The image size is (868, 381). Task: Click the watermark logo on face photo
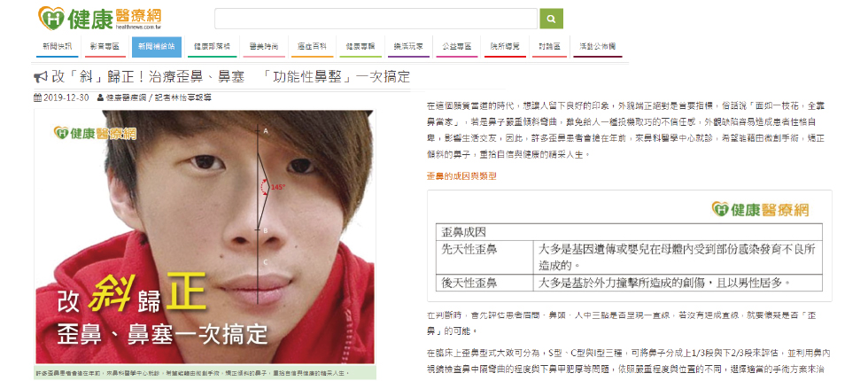(x=95, y=133)
